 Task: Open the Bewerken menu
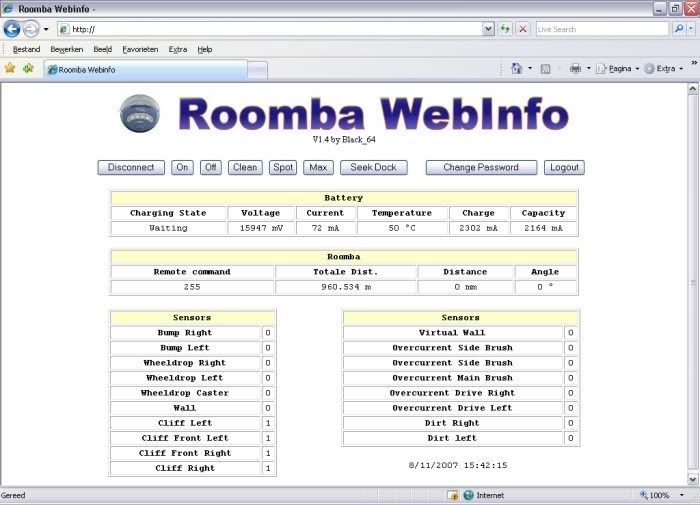(x=67, y=50)
